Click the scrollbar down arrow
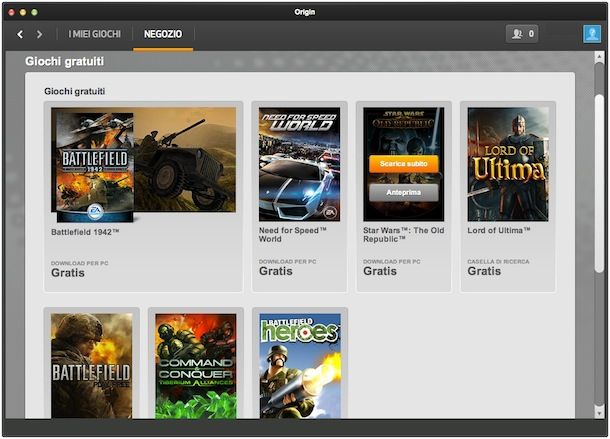This screenshot has width=610, height=439. [599, 413]
